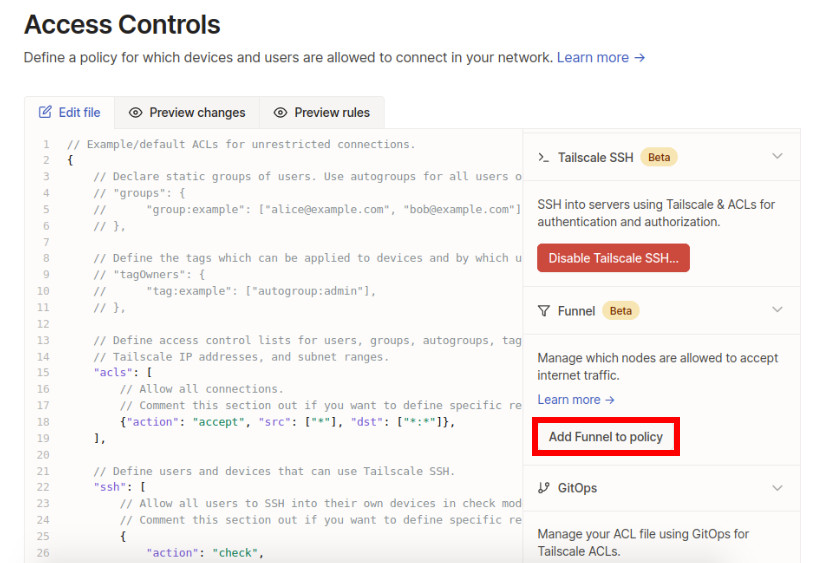Open Learn more link under page description
The width and height of the screenshot is (822, 563).
pos(601,58)
